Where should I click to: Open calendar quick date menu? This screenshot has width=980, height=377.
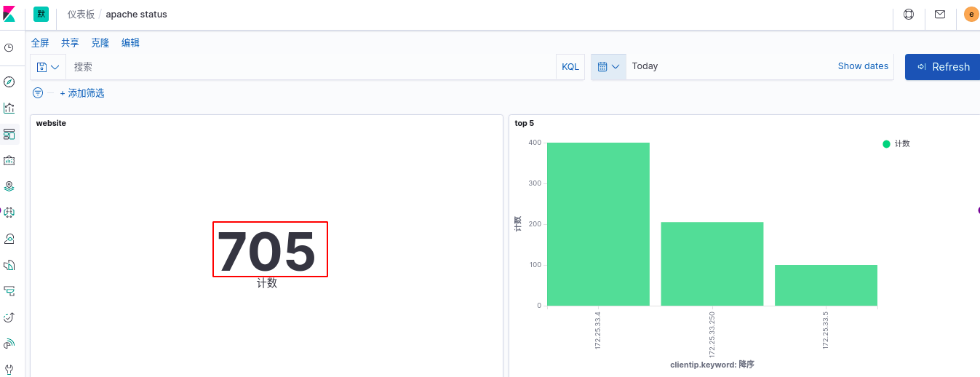608,66
